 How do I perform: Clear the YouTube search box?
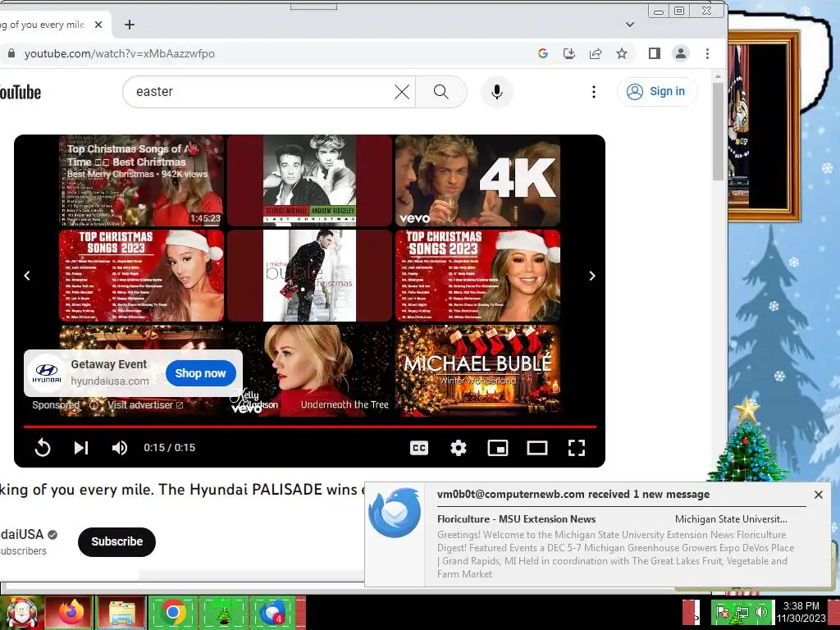402,92
